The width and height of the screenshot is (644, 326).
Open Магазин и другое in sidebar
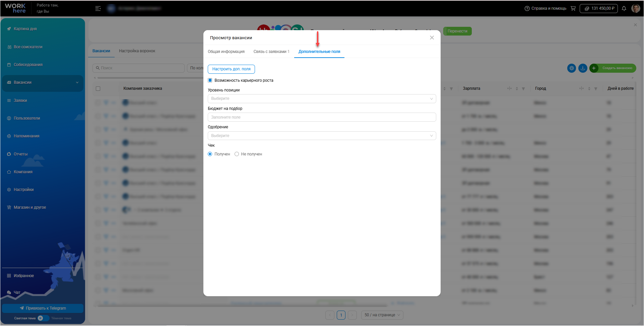(x=29, y=207)
